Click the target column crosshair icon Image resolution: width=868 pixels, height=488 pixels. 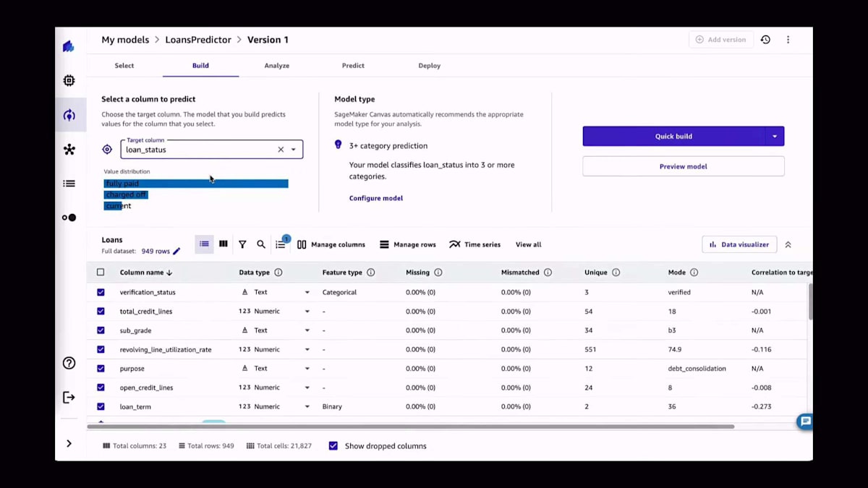tap(107, 150)
